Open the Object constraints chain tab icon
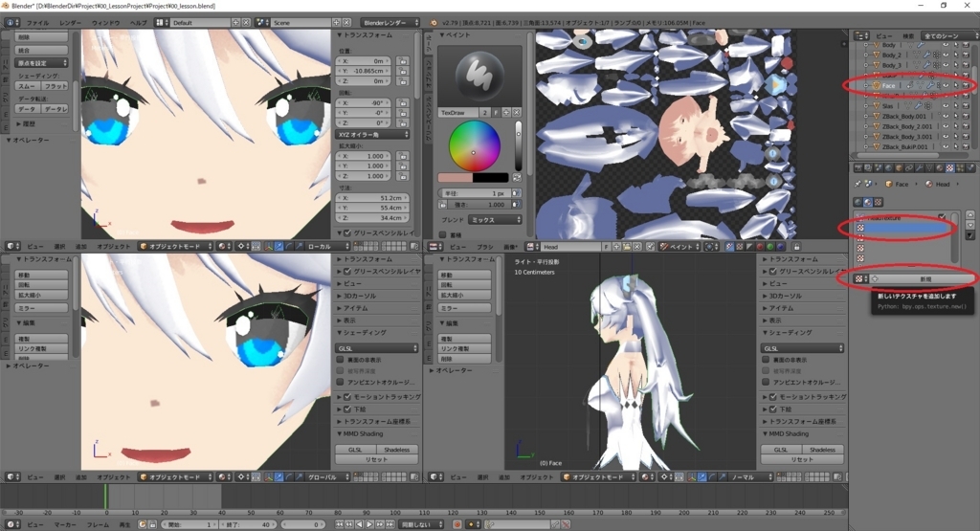The width and height of the screenshot is (980, 531). click(x=909, y=167)
